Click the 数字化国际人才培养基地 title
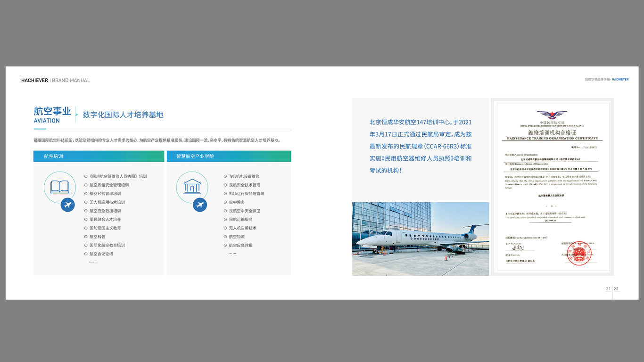The width and height of the screenshot is (644, 362). pos(123,115)
